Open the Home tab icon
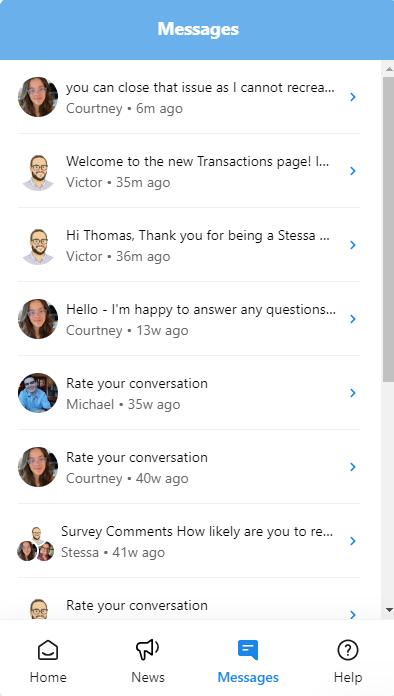This screenshot has height=696, width=394. tap(48, 650)
